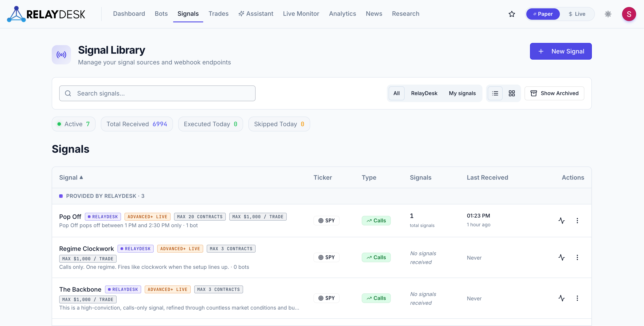The width and height of the screenshot is (644, 326).
Task: Filter signals by All
Action: coord(396,93)
